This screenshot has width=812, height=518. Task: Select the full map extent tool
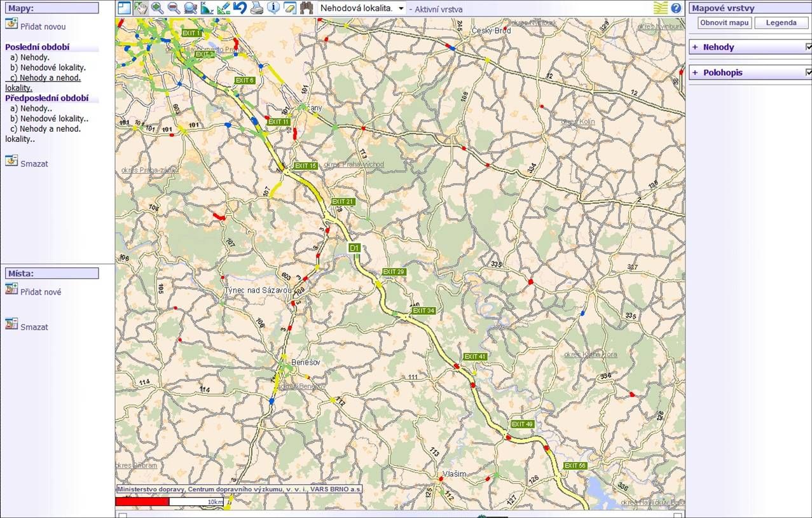coord(124,8)
